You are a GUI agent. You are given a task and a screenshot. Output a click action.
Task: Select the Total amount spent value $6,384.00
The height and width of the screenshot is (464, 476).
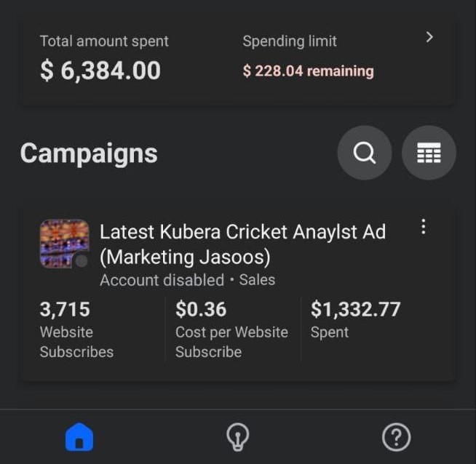[100, 71]
